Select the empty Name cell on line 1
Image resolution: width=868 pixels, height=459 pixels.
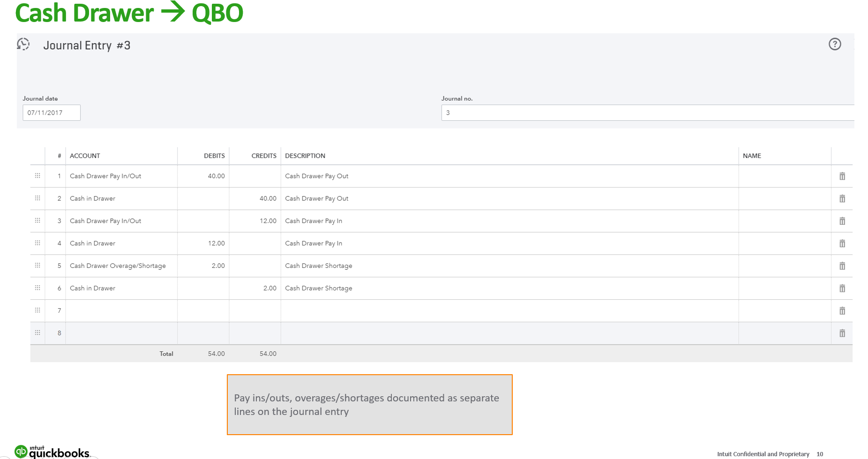pyautogui.click(x=785, y=176)
